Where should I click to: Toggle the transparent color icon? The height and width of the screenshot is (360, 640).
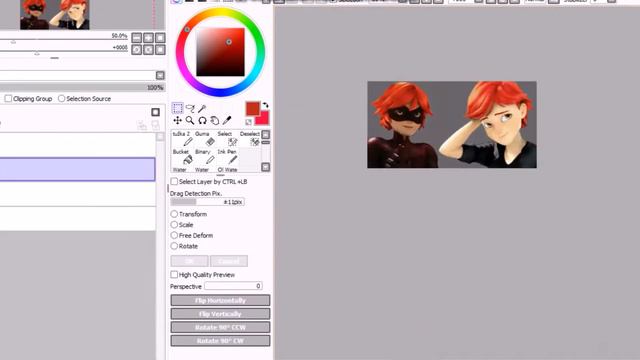(x=248, y=122)
